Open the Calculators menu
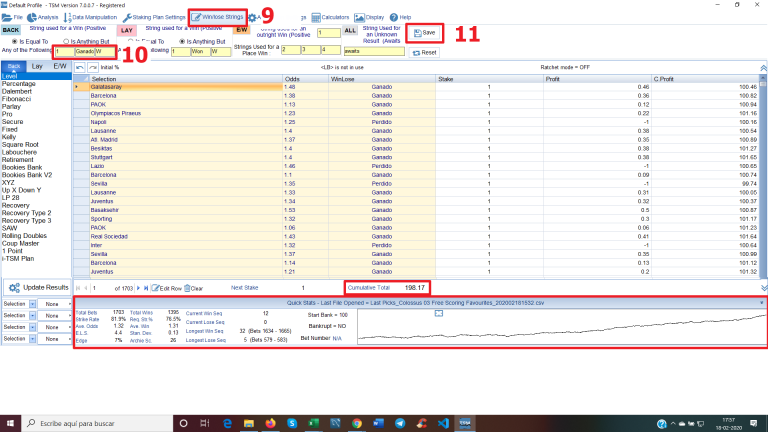 330,17
